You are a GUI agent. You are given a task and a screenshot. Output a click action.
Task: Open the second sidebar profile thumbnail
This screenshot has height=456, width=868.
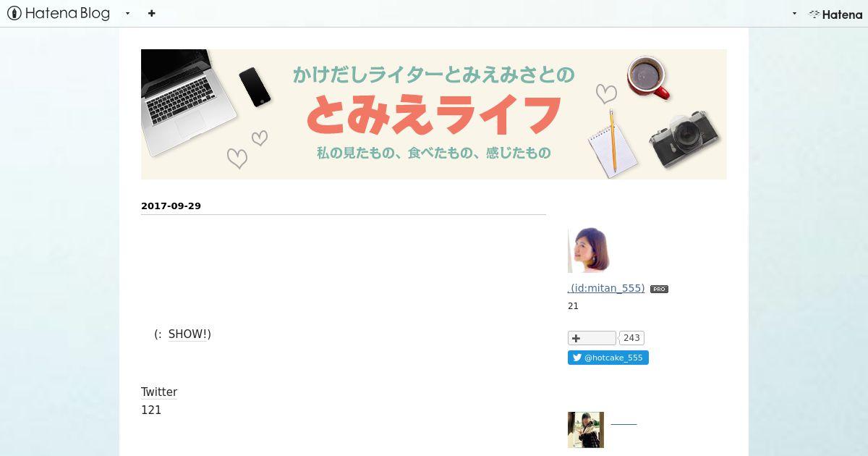point(586,430)
